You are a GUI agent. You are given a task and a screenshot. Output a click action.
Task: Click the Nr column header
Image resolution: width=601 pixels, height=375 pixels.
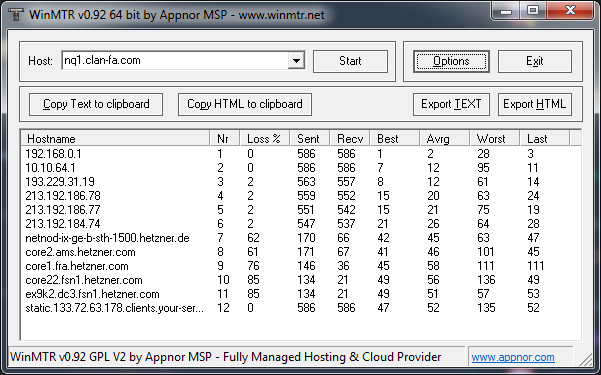tap(225, 138)
